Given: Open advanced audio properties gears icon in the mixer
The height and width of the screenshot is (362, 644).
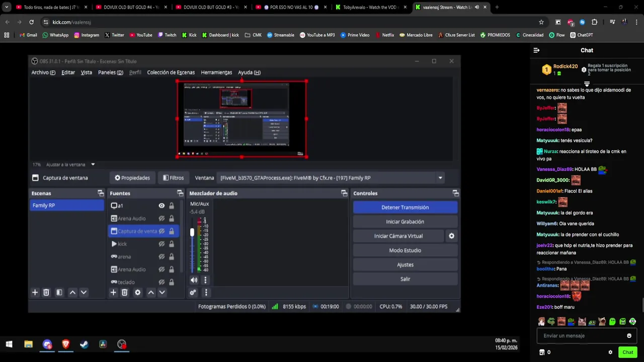Looking at the screenshot, I should tap(193, 292).
